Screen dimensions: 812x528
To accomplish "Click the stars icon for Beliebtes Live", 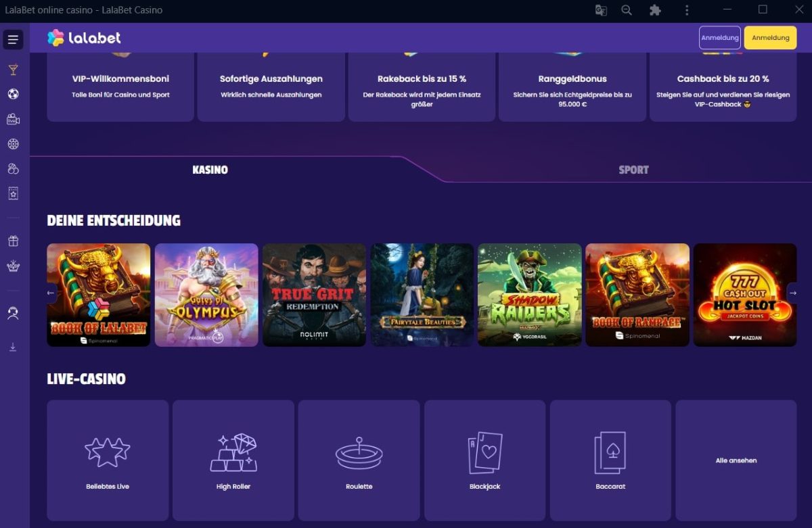I will point(107,452).
